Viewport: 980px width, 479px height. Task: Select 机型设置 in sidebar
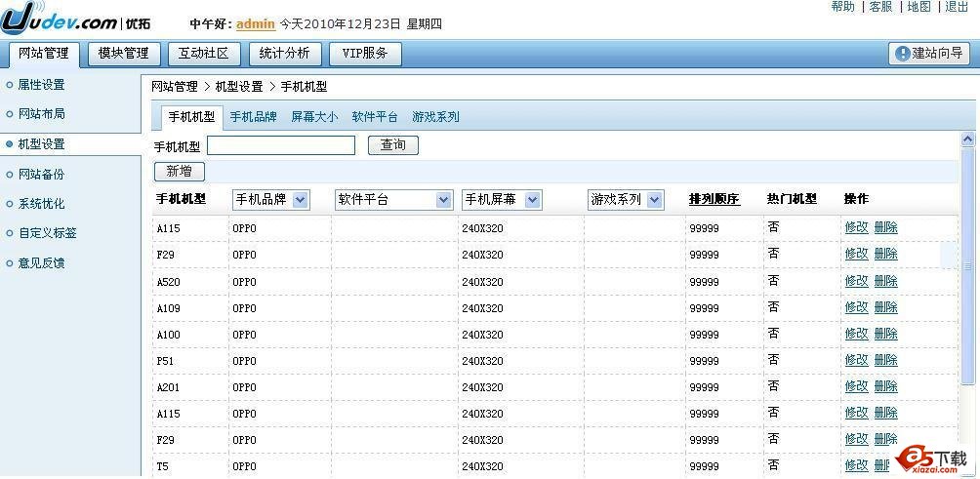(41, 144)
